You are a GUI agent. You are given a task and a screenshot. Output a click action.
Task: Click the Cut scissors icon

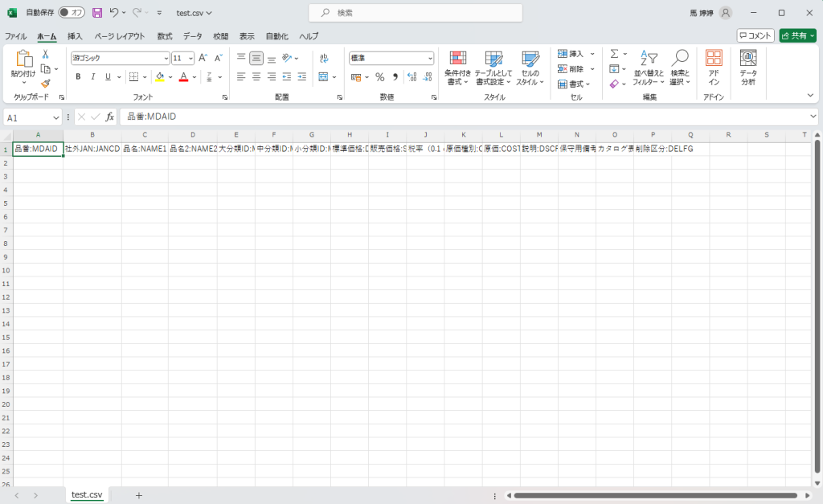46,55
